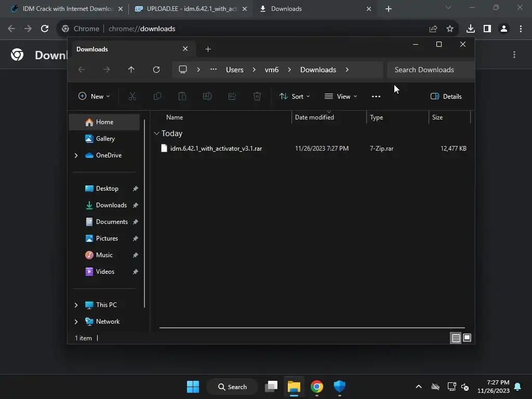This screenshot has height=399, width=532.
Task: Click the taskbar Search box
Action: click(232, 387)
